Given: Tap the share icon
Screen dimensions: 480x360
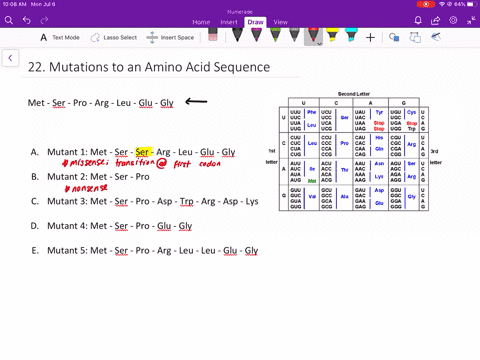Looking at the screenshot, I should click(435, 20).
